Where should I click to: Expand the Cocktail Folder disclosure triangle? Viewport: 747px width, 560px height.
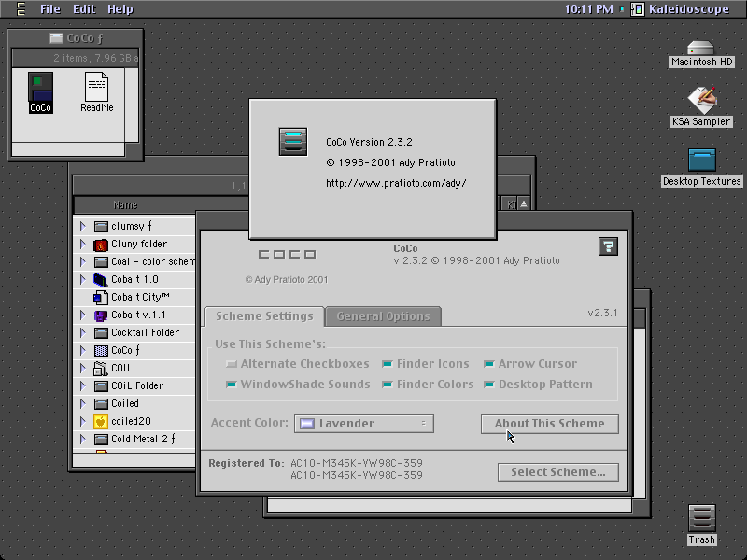(x=83, y=333)
